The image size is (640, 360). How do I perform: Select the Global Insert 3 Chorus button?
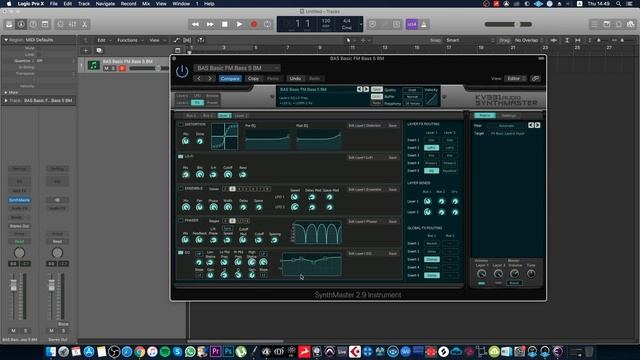(431, 259)
